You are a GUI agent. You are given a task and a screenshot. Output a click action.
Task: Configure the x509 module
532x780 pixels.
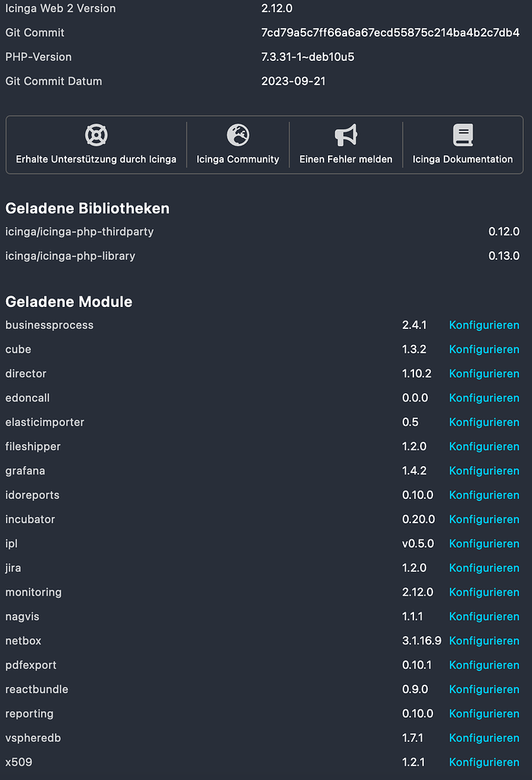pos(484,762)
